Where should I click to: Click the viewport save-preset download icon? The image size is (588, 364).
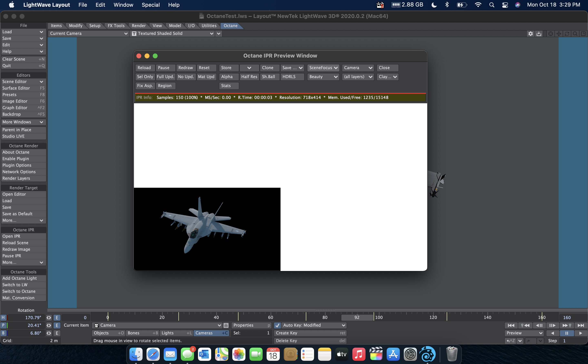[539, 34]
